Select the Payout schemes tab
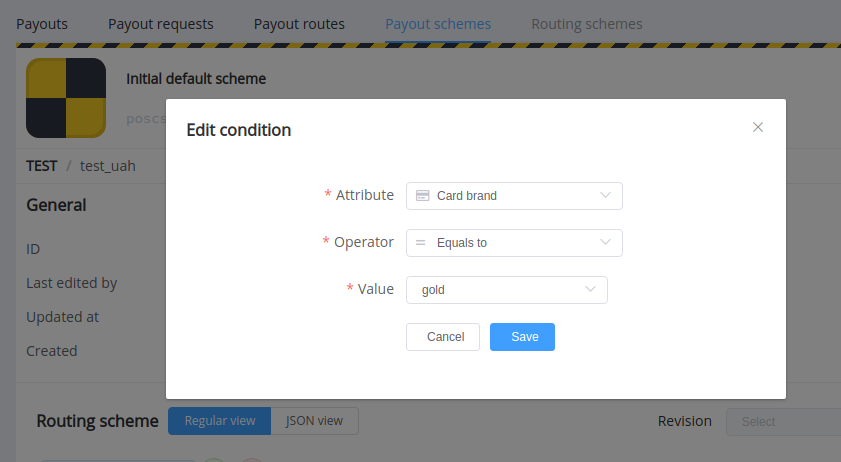 (438, 24)
